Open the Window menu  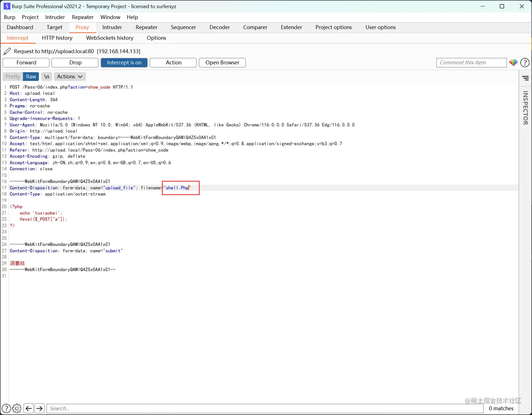(110, 17)
